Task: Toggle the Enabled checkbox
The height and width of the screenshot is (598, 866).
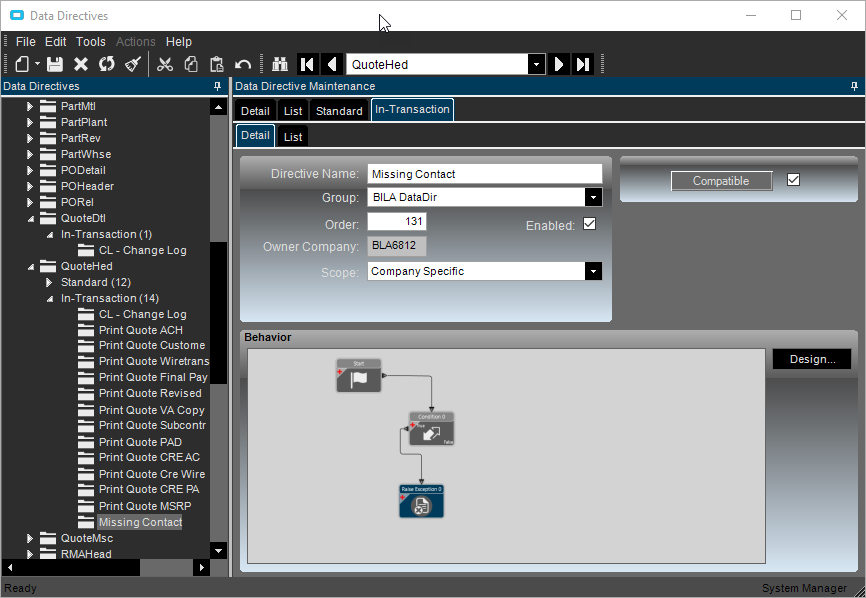Action: tap(589, 224)
